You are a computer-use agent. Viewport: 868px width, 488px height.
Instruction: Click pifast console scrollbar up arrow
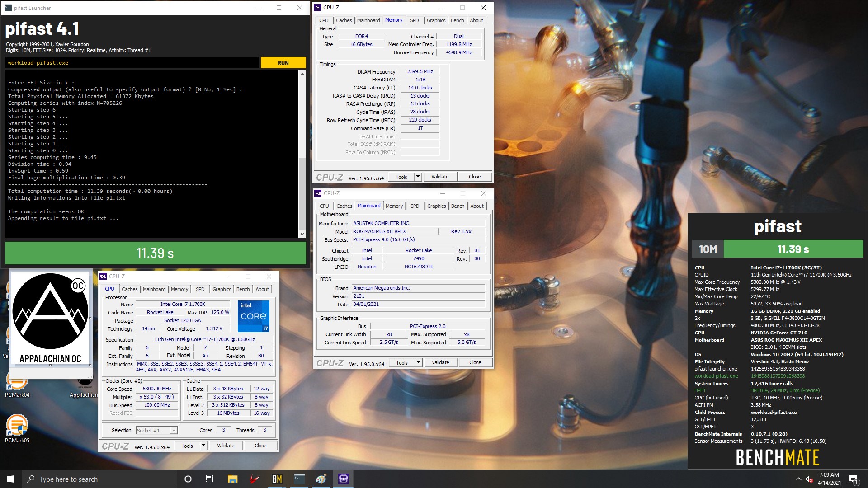tap(302, 74)
